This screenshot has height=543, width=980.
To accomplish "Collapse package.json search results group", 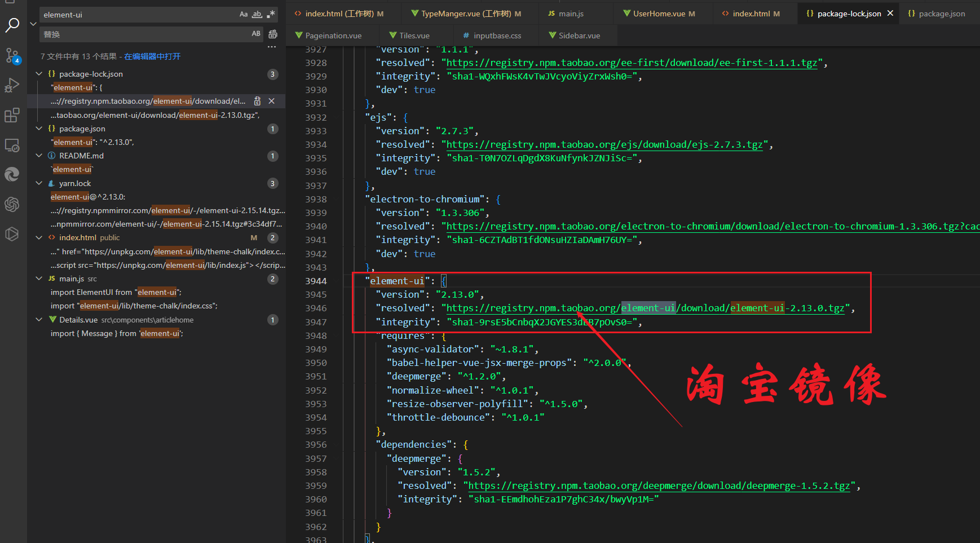I will click(39, 129).
